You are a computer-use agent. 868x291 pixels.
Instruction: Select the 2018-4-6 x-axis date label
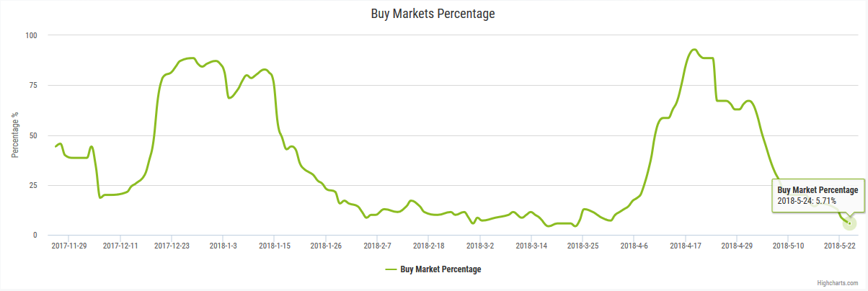[634, 246]
